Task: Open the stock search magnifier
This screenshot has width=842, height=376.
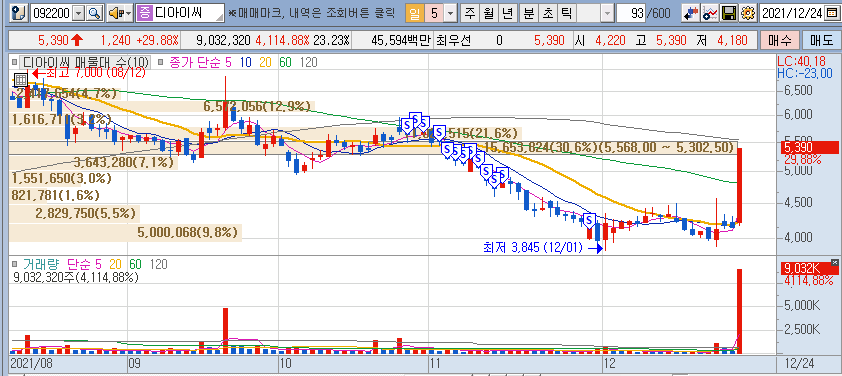Action: pos(95,13)
